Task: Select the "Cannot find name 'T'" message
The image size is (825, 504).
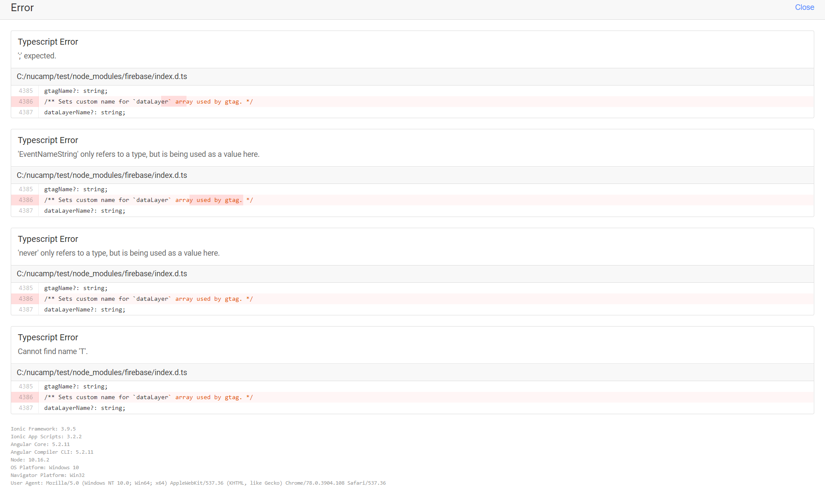Action: (52, 351)
